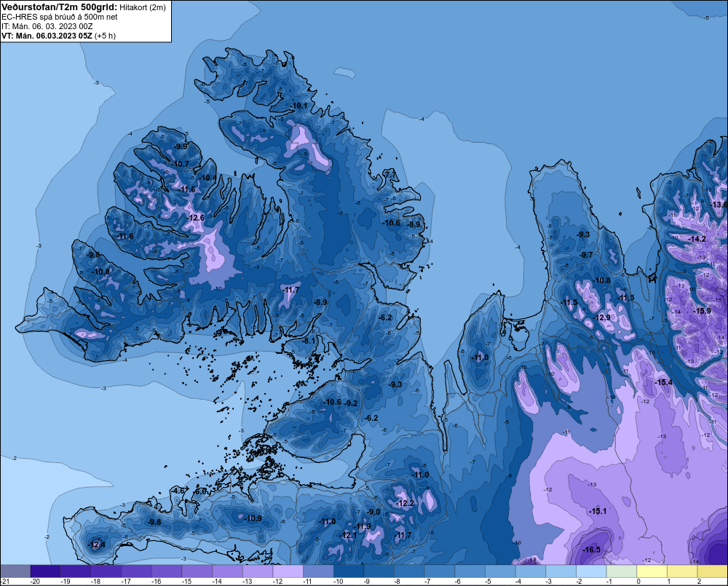The image size is (728, 586).
Task: Click the initial time "IT: Mán. 06. 03. 2023 00Z"
Action: [47, 26]
